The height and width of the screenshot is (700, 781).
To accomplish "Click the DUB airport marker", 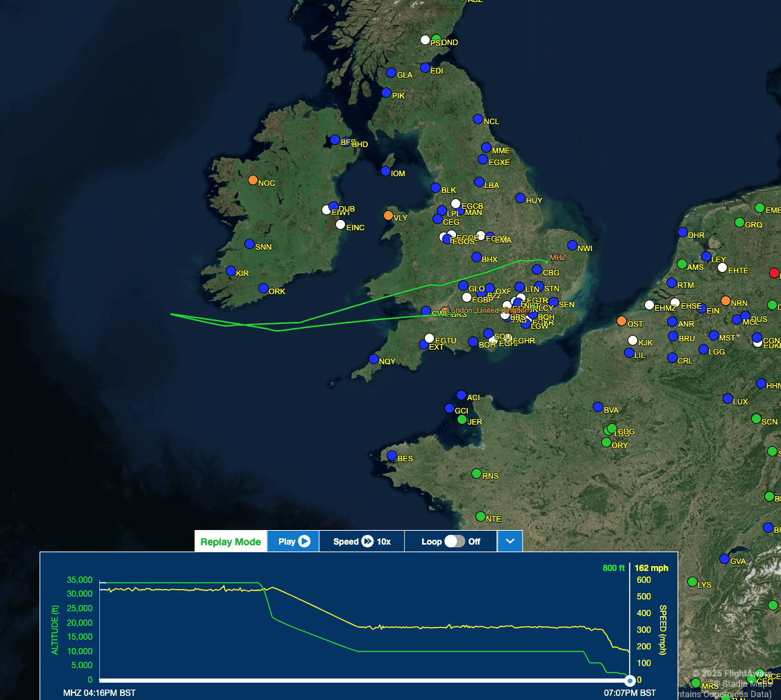I will click(x=333, y=207).
